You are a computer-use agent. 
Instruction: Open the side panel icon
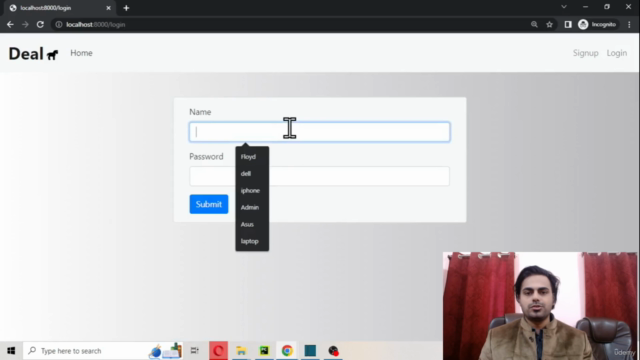click(x=568, y=24)
